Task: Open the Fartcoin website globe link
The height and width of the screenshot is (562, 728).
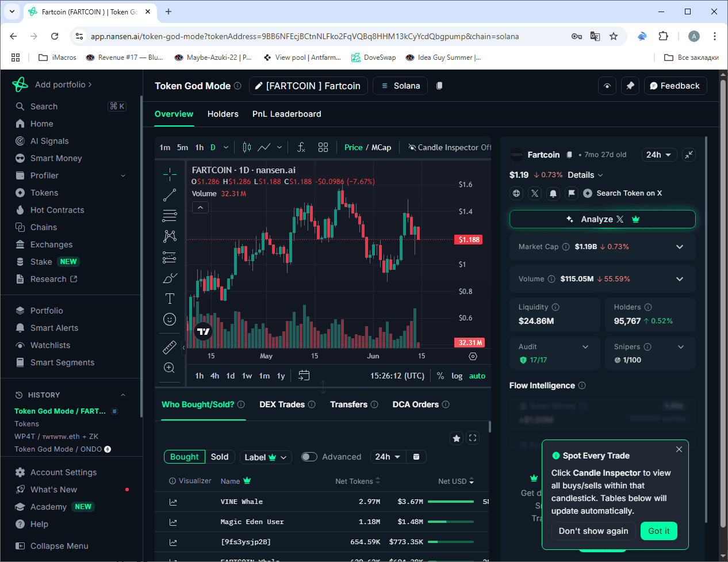Action: [x=516, y=193]
